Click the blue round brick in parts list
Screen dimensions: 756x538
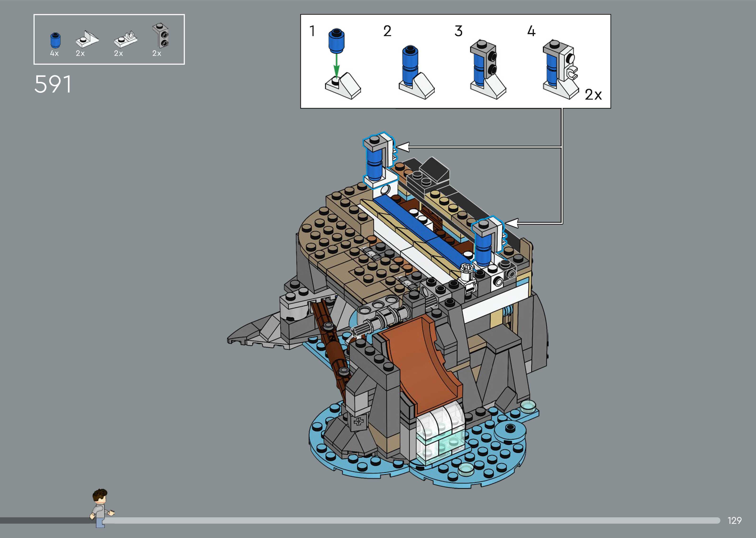pos(55,40)
